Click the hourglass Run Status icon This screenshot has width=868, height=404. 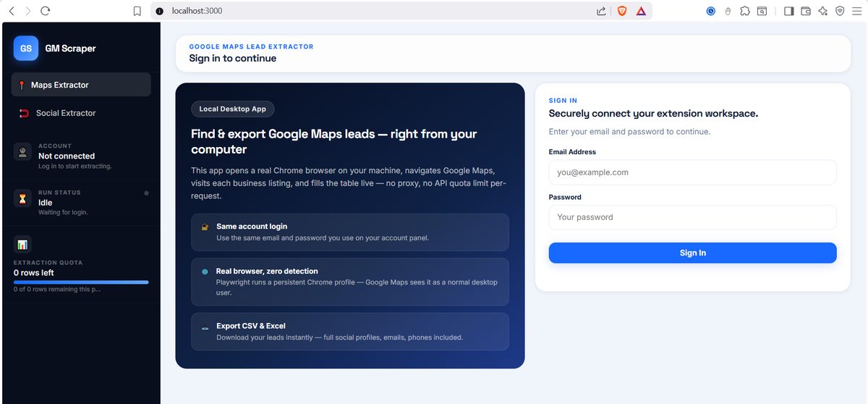(22, 198)
